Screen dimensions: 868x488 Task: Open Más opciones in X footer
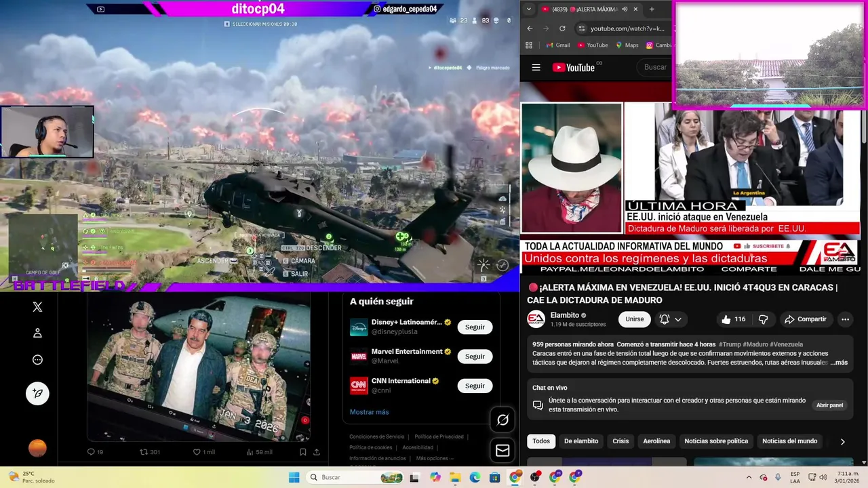(435, 458)
